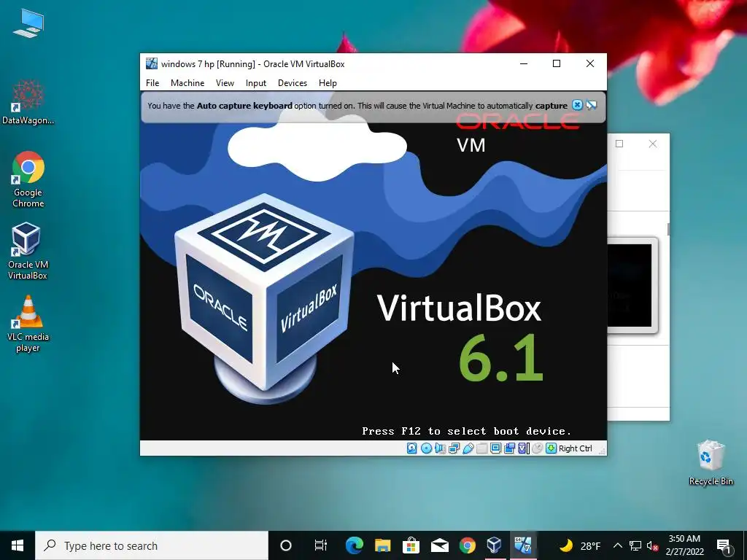747x560 pixels.
Task: Minimize the windows 7 hp VM window
Action: tap(524, 64)
